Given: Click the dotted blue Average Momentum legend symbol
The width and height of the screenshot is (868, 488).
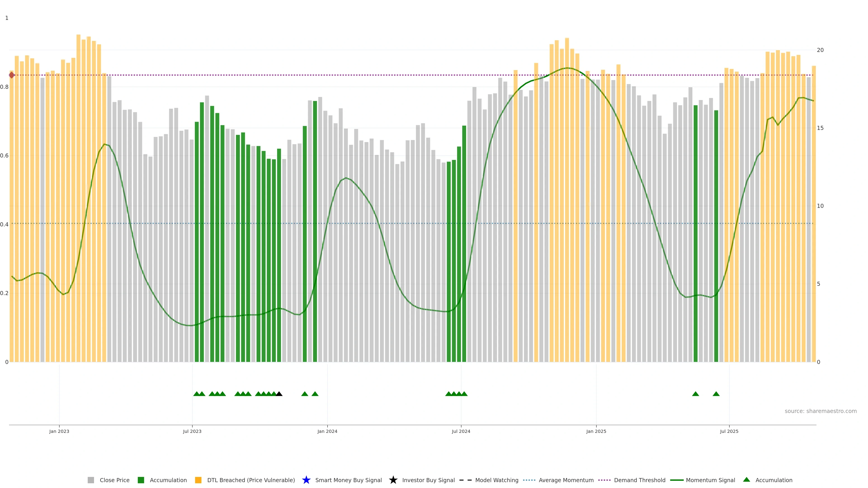Looking at the screenshot, I should [529, 480].
